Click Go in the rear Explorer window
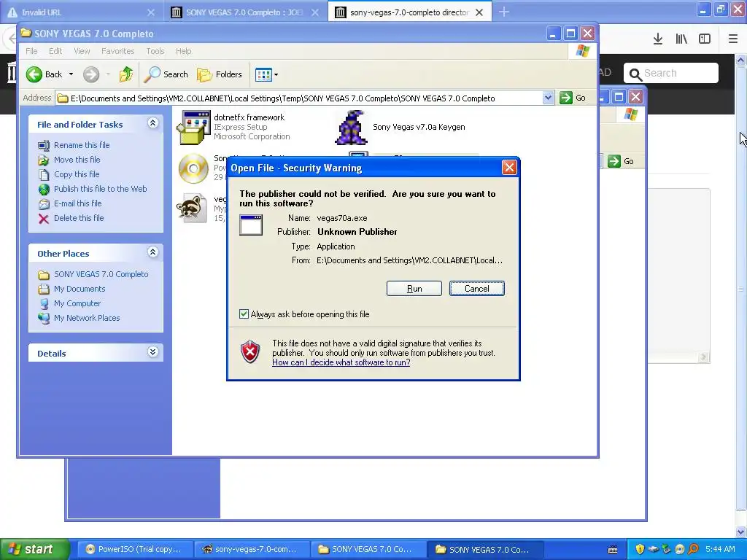 point(622,161)
